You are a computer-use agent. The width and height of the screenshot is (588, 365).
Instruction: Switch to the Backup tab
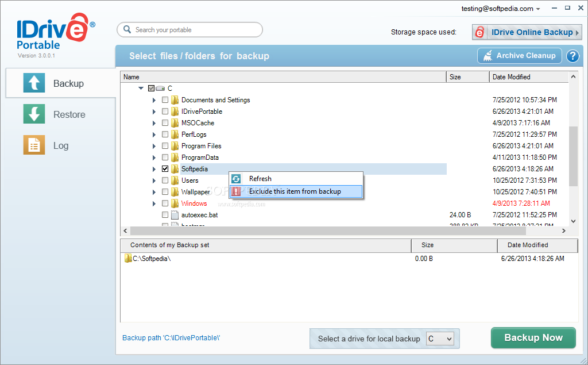tap(60, 83)
